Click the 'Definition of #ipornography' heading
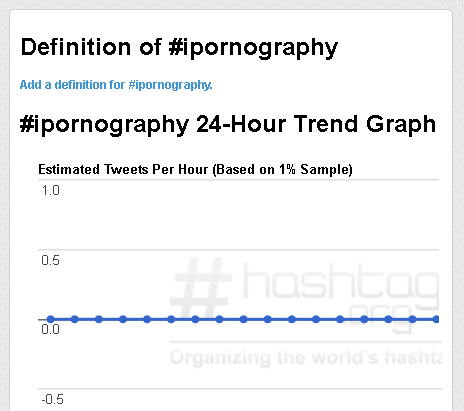Viewport: 464px width, 411px height. (x=179, y=47)
